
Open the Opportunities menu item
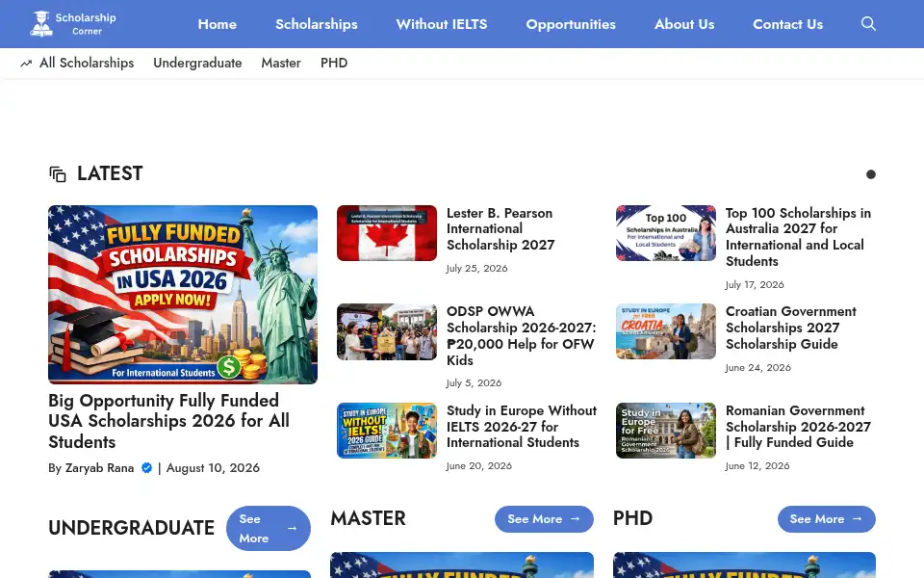[x=571, y=24]
